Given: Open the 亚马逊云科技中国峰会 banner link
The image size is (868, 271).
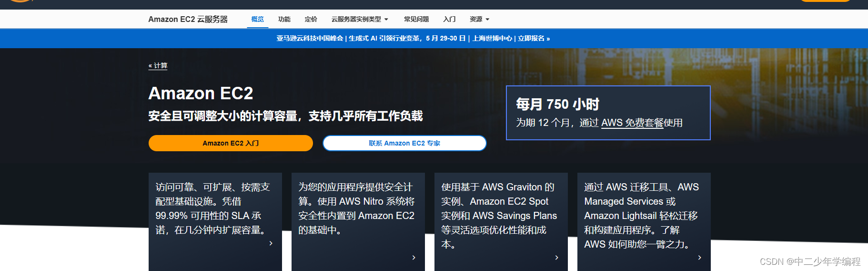Looking at the screenshot, I should pos(413,38).
